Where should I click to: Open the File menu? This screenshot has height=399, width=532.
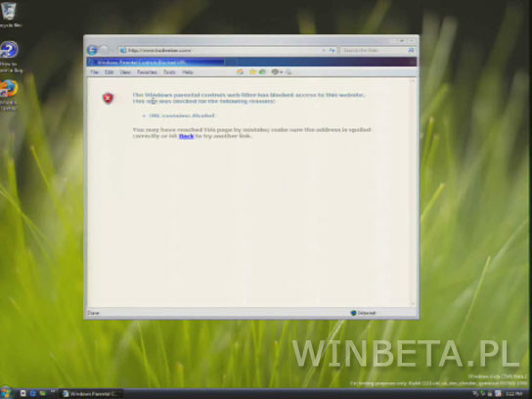94,72
